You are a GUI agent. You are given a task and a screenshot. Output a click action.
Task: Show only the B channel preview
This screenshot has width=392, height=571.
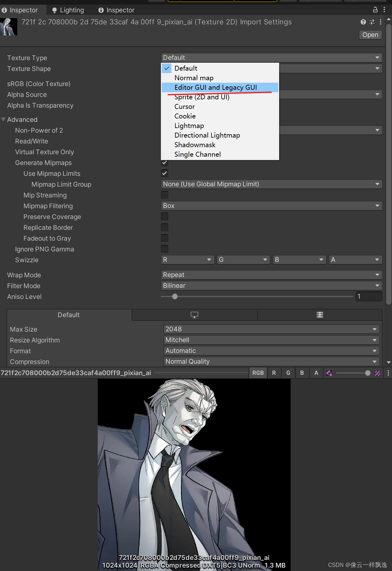[302, 373]
